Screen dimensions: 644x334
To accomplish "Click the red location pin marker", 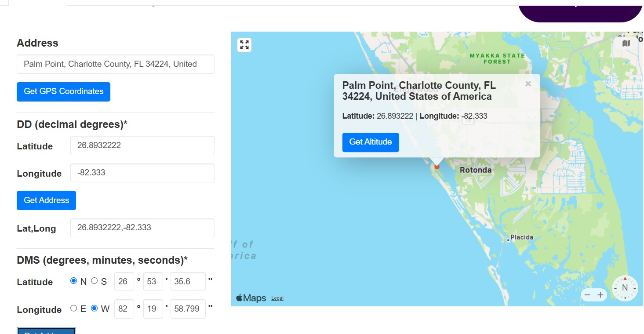I will [x=437, y=166].
